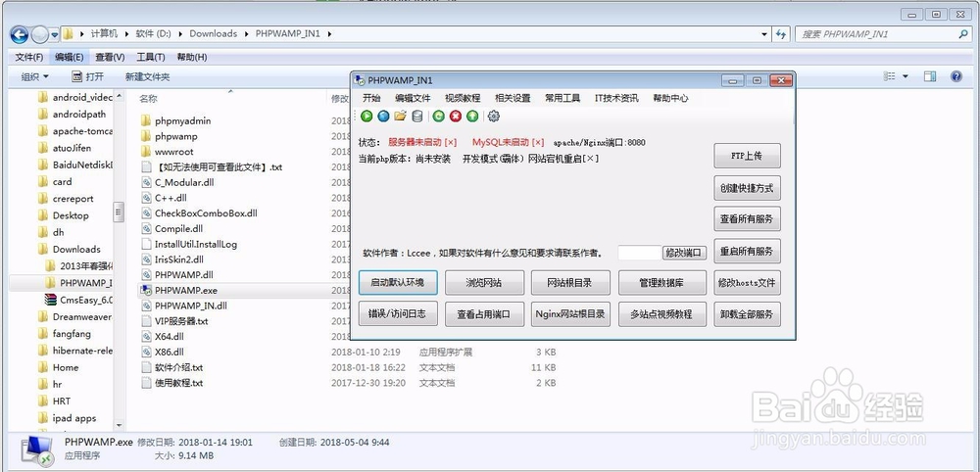The height and width of the screenshot is (472, 980).
Task: Click the CmsEasy_6.0 archive icon in the tree
Action: (51, 300)
